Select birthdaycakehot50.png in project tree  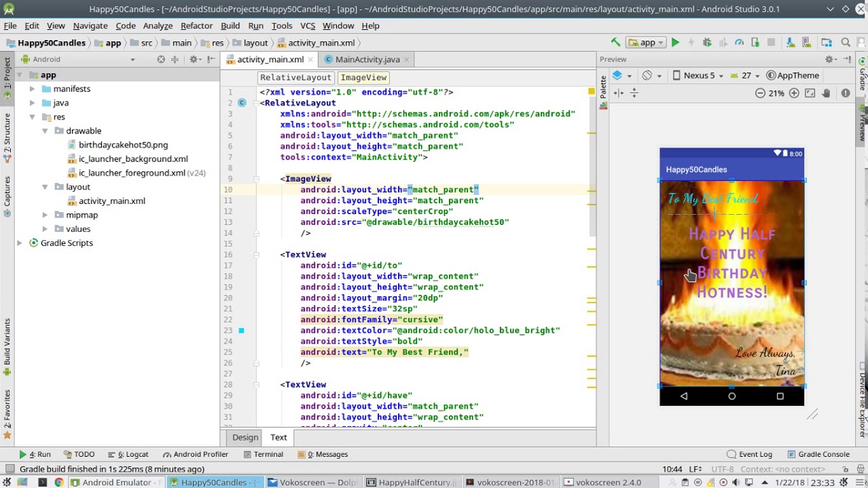(x=123, y=145)
